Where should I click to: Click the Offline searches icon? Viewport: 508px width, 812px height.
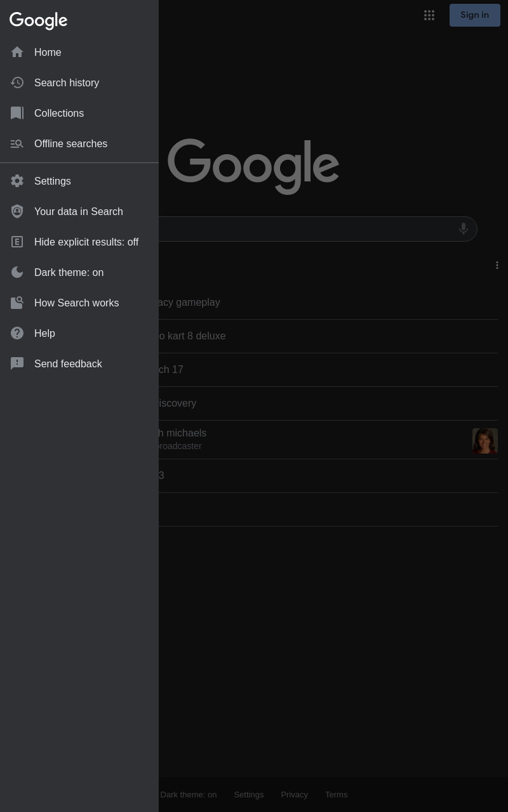click(x=17, y=143)
